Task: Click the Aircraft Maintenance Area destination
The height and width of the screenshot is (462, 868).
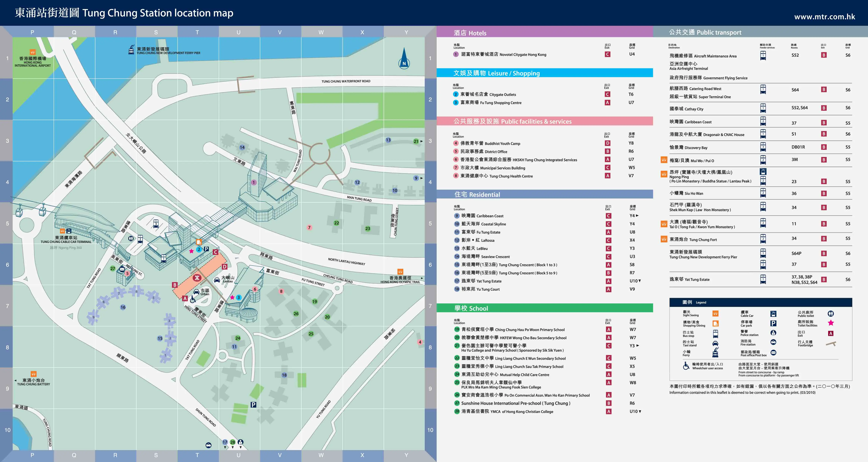Action: coord(703,56)
